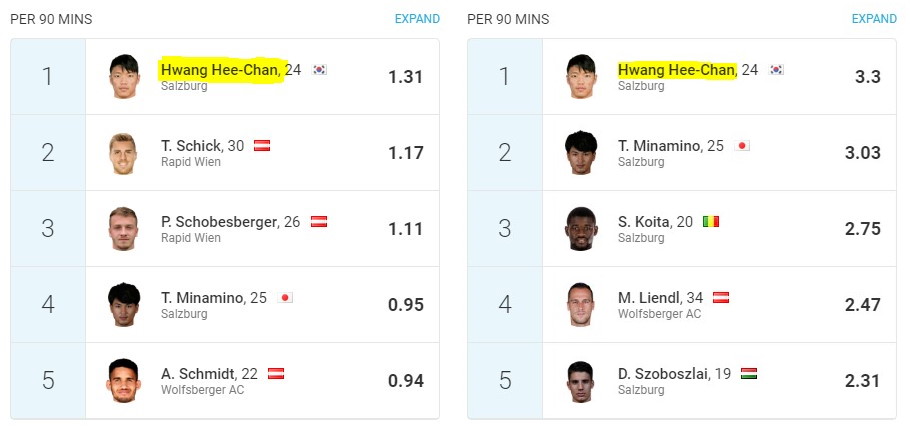Viewport: 910px width, 426px height.
Task: Open P. Schobesberger player link
Action: tap(219, 222)
